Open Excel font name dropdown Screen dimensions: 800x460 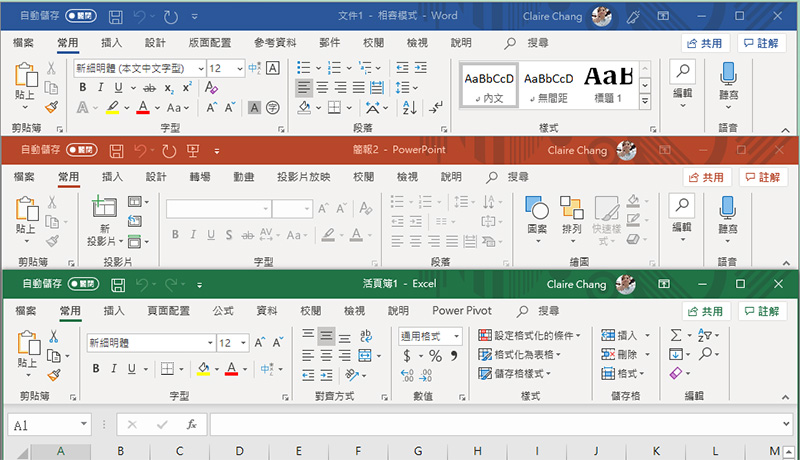pyautogui.click(x=210, y=343)
